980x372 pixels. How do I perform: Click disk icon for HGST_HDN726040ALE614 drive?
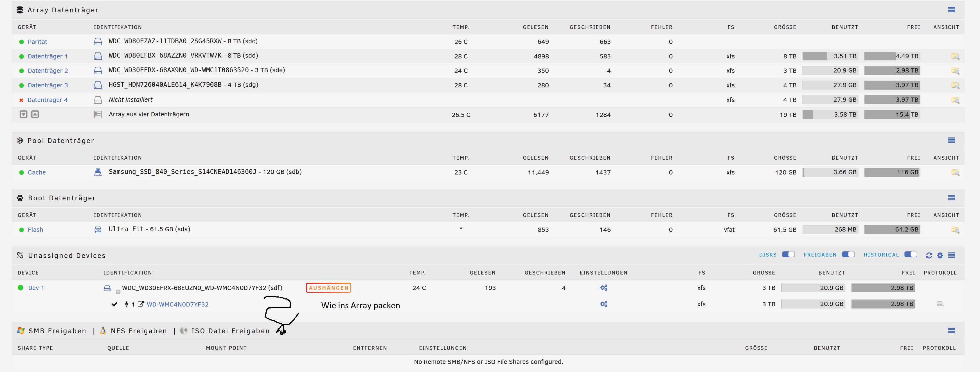tap(98, 85)
